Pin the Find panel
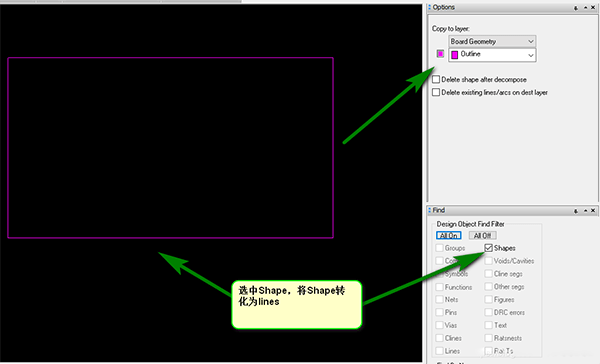 tap(576, 211)
